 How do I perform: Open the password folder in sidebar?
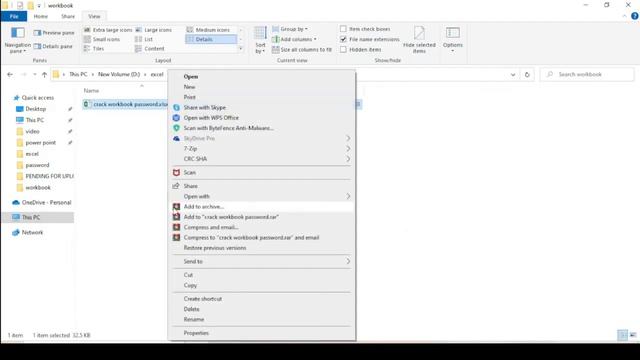tap(37, 165)
